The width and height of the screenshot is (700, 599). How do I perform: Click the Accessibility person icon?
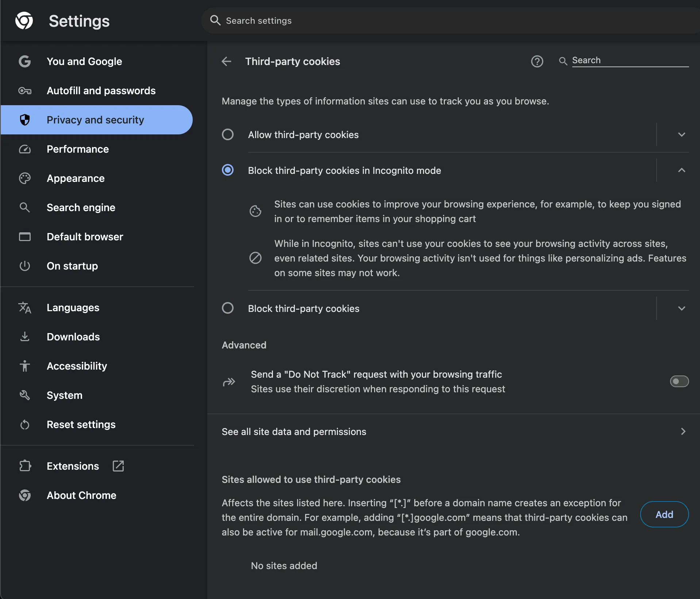(25, 366)
